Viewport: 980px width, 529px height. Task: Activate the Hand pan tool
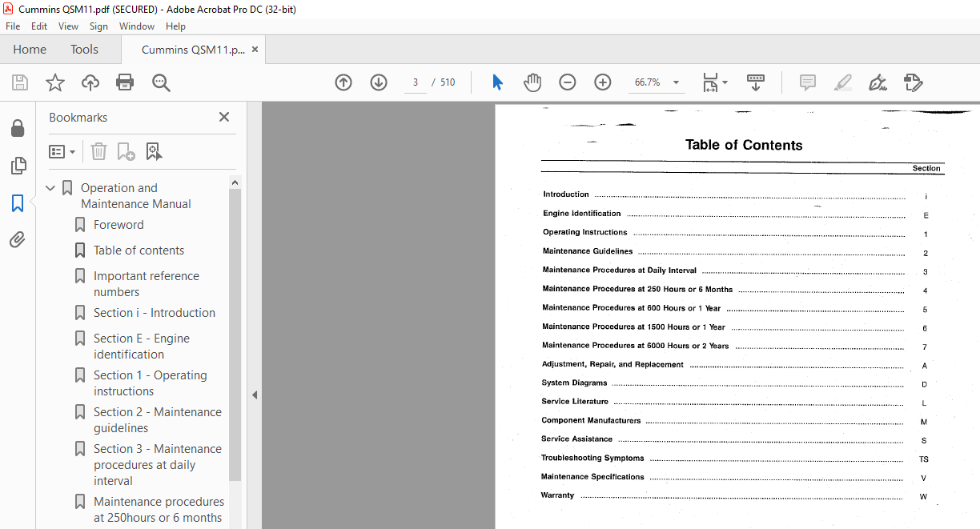tap(532, 82)
